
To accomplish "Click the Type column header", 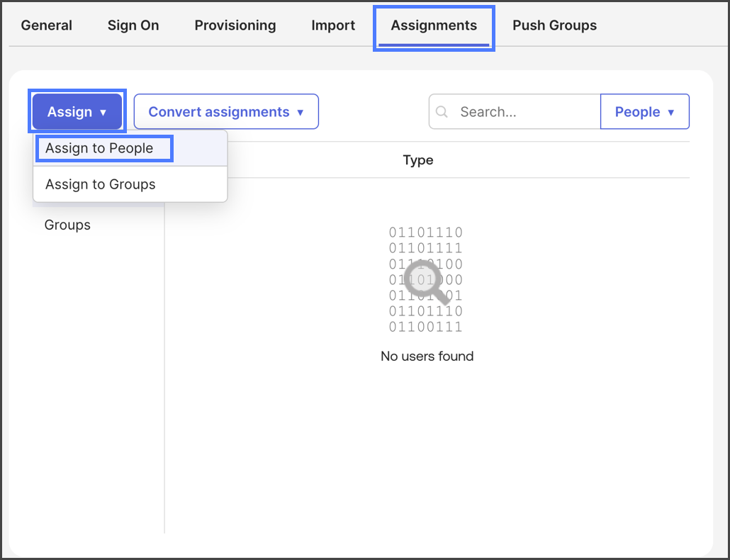I will [x=418, y=160].
